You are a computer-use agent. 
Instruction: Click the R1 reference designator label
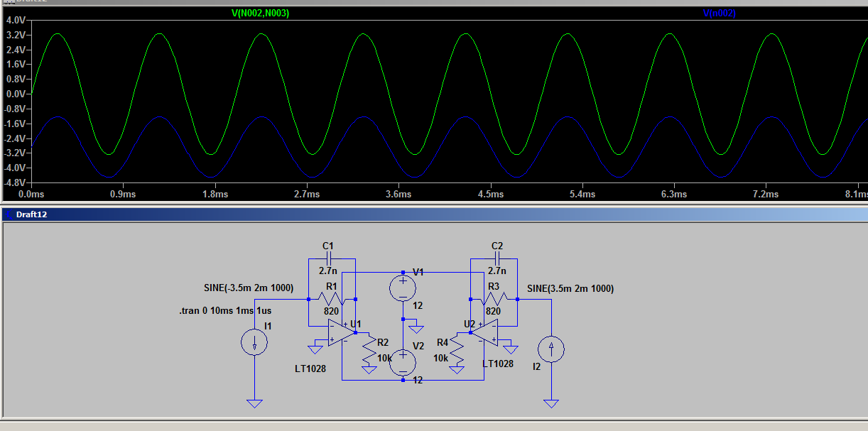(331, 286)
